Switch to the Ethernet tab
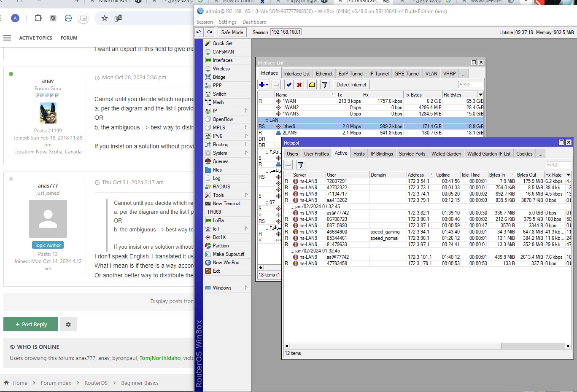The height and width of the screenshot is (392, 577). tap(324, 74)
